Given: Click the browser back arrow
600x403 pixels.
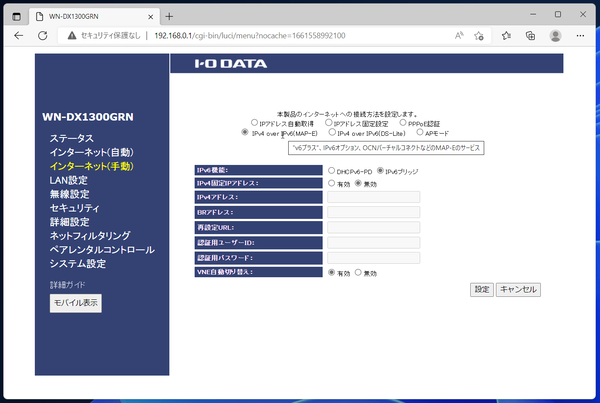Looking at the screenshot, I should tap(18, 35).
